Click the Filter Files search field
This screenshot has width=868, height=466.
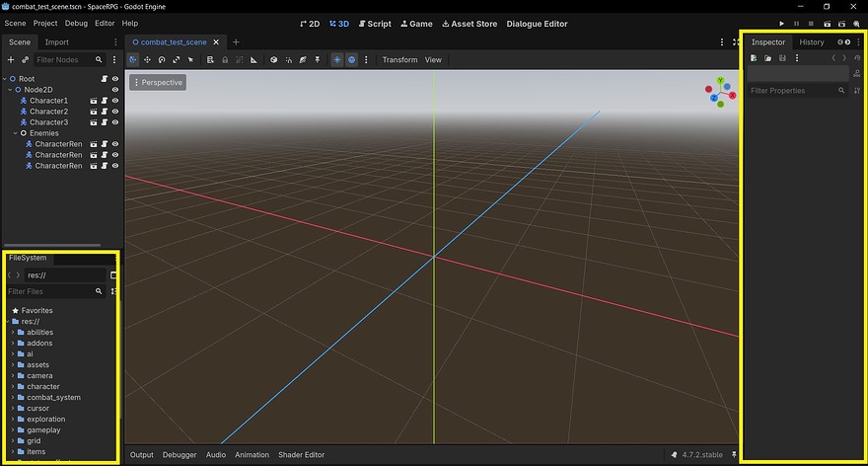tap(55, 291)
